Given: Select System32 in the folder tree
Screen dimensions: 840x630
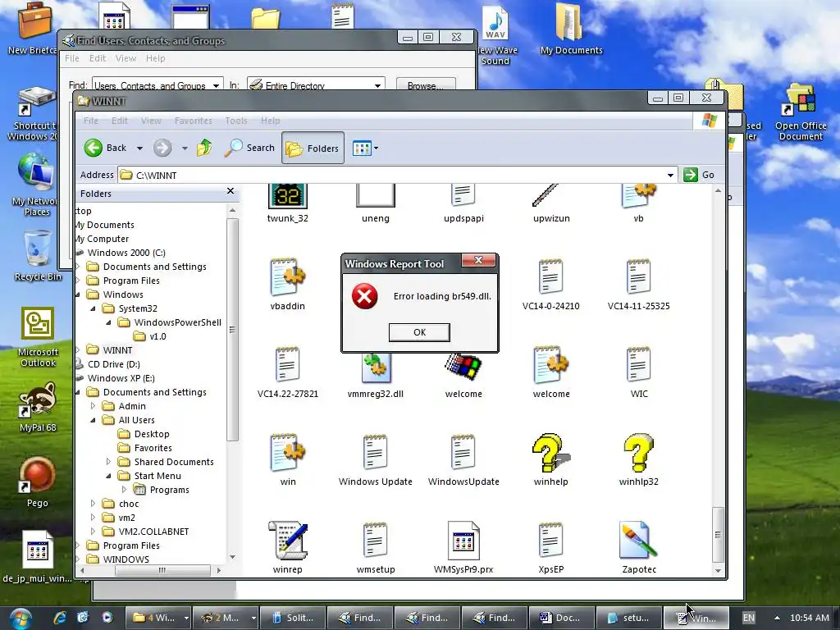Looking at the screenshot, I should pyautogui.click(x=138, y=308).
